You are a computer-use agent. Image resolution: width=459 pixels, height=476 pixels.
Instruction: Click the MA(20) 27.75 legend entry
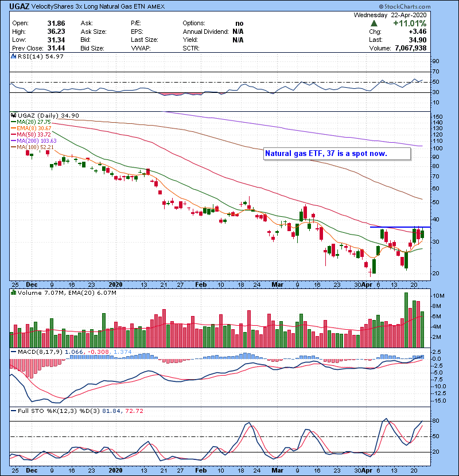[31, 122]
